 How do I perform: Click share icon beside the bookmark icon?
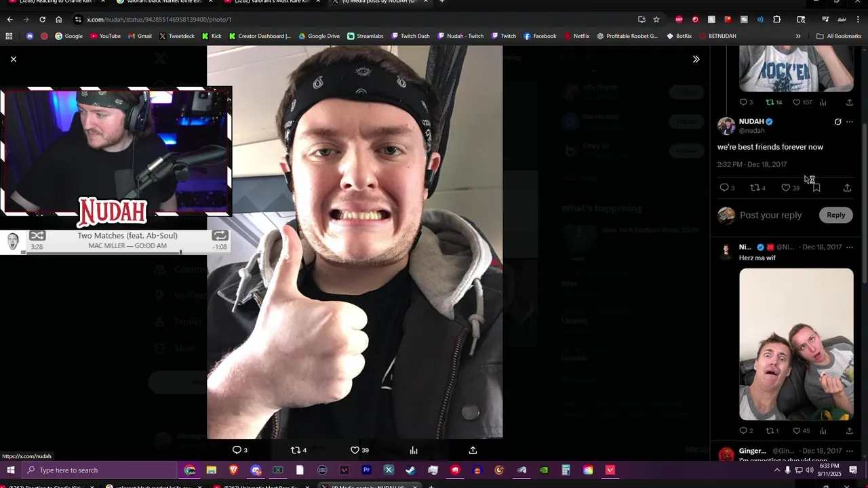pyautogui.click(x=847, y=188)
